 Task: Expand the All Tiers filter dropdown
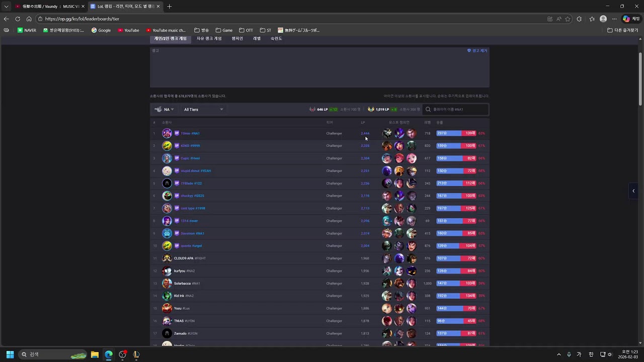[203, 109]
